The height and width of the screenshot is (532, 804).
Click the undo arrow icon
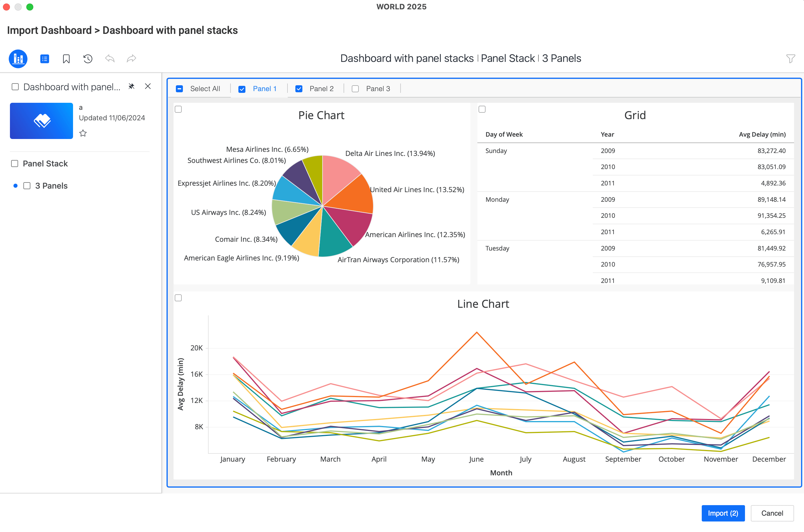(110, 58)
